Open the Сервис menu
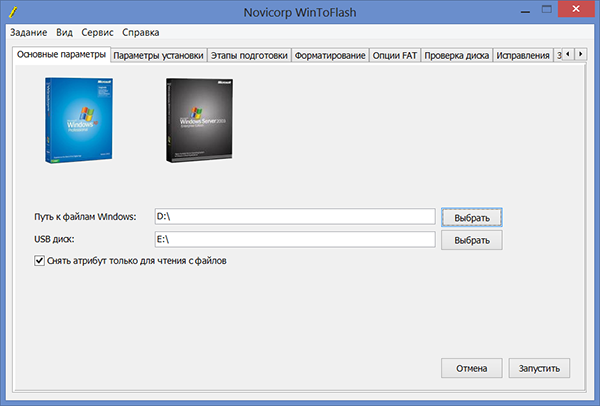Image resolution: width=600 pixels, height=406 pixels. click(x=97, y=33)
